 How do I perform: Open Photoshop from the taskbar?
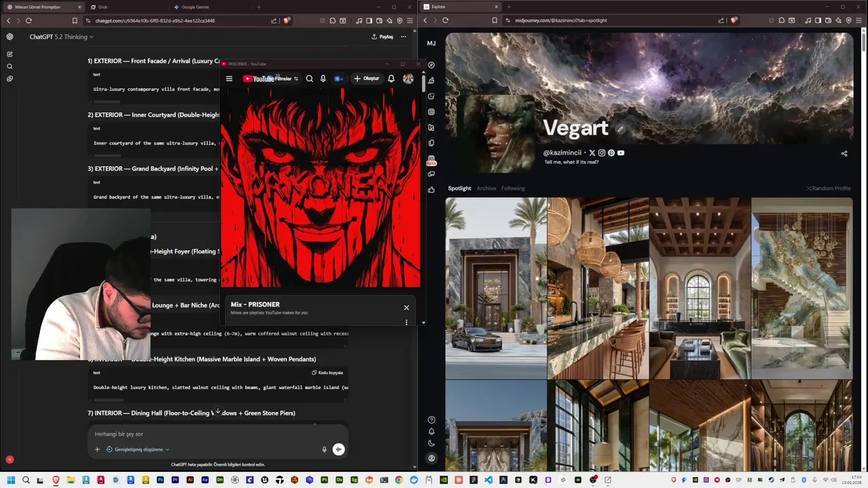tap(160, 480)
